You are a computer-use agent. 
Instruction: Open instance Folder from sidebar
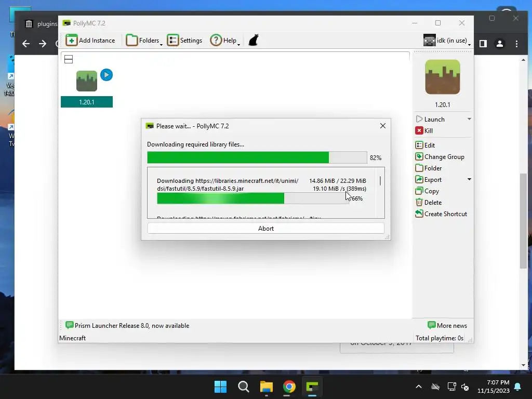coord(429,168)
